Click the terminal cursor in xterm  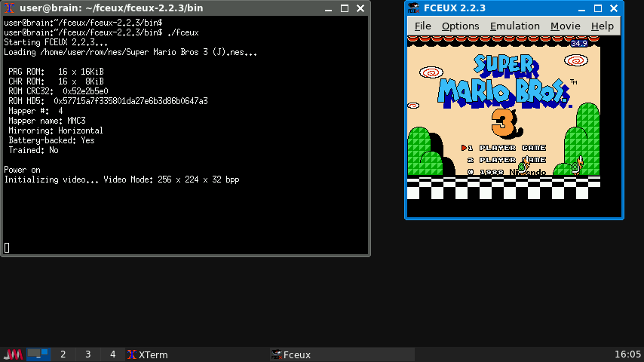coord(7,247)
